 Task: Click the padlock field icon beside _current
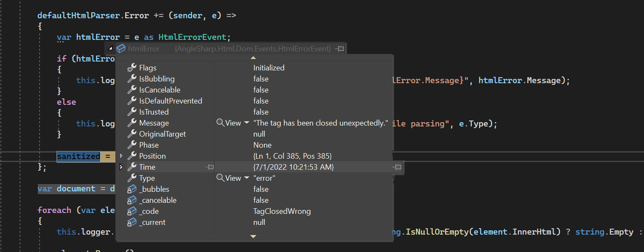pyautogui.click(x=132, y=222)
